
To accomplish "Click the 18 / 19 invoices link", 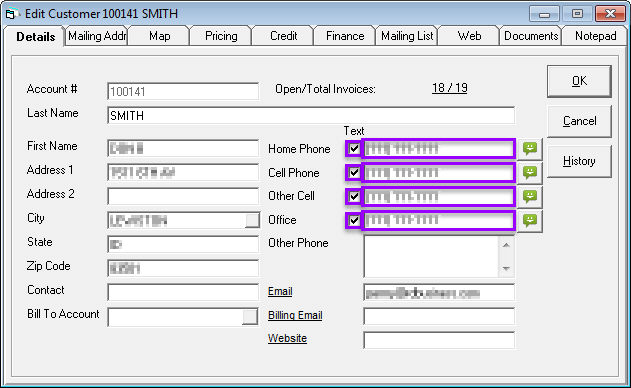I will tap(450, 88).
